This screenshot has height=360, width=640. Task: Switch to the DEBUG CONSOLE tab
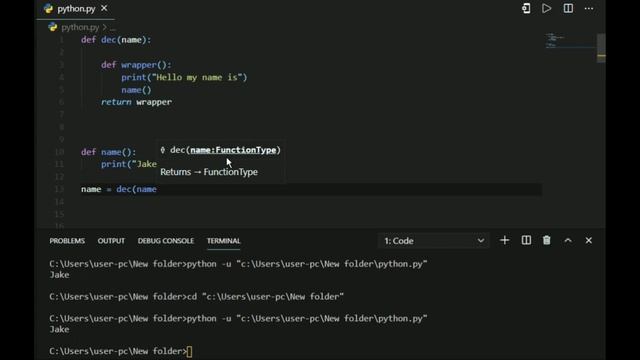[x=166, y=241]
